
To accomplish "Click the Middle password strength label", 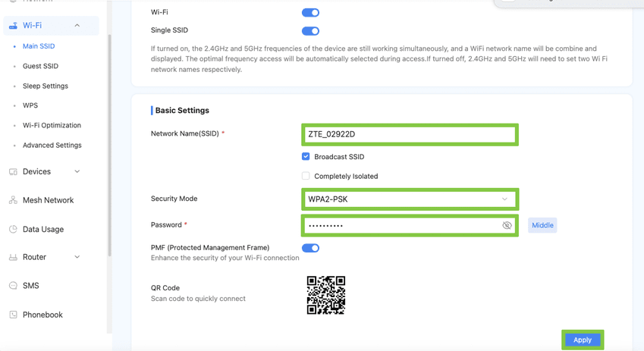I will 542,225.
